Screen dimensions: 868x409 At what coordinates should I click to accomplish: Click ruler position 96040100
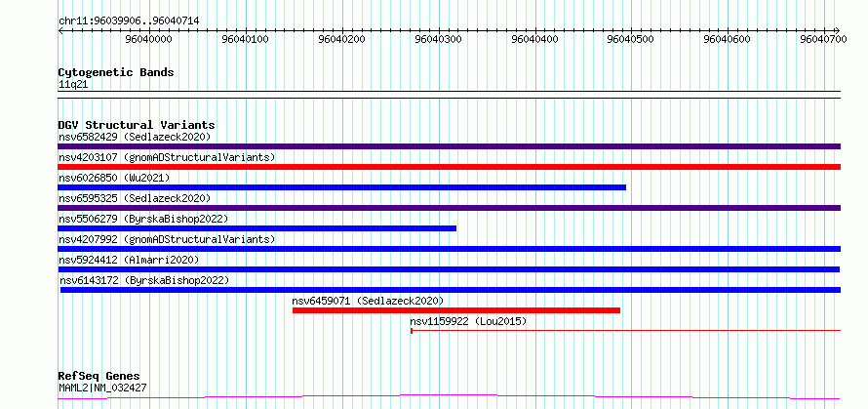(x=245, y=39)
